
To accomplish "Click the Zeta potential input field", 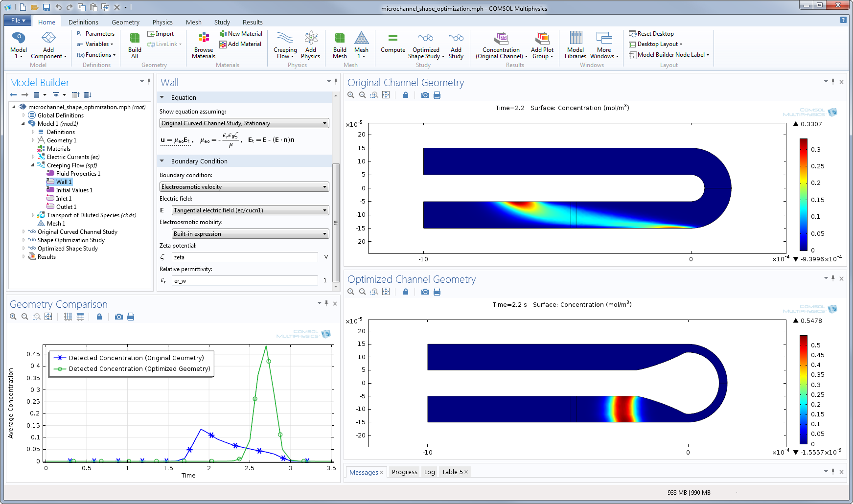I will (x=245, y=257).
